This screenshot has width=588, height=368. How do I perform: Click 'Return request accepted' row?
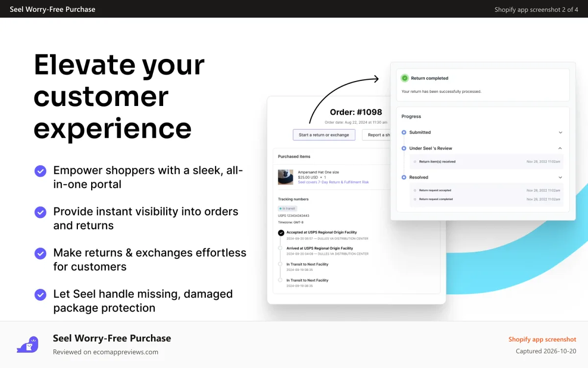487,190
